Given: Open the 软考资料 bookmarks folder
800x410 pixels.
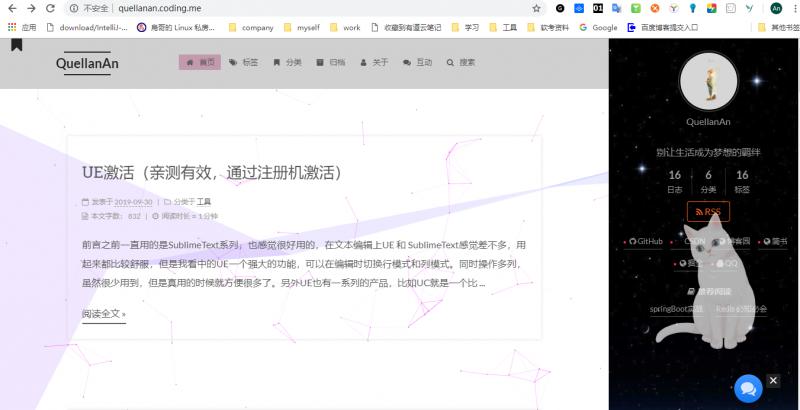Looking at the screenshot, I should tap(548, 28).
